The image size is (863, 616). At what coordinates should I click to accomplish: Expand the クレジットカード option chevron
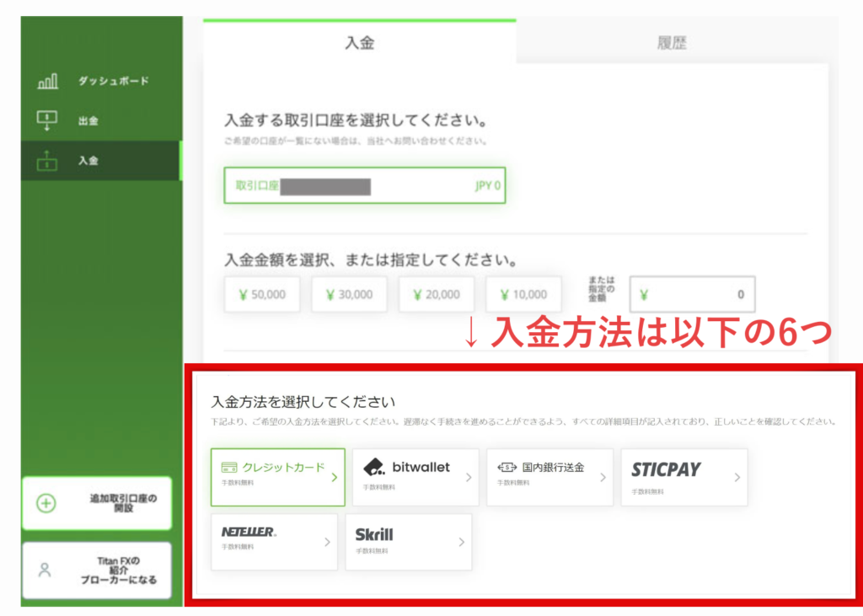[x=334, y=477]
